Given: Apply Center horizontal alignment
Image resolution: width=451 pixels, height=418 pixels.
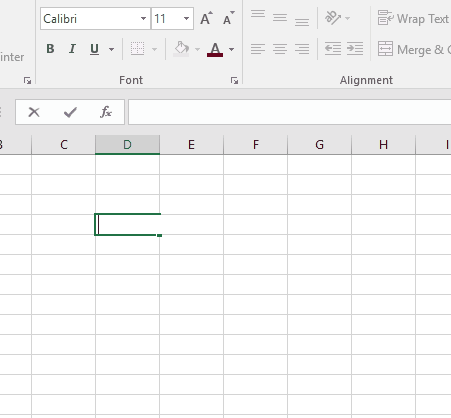Looking at the screenshot, I should [280, 49].
